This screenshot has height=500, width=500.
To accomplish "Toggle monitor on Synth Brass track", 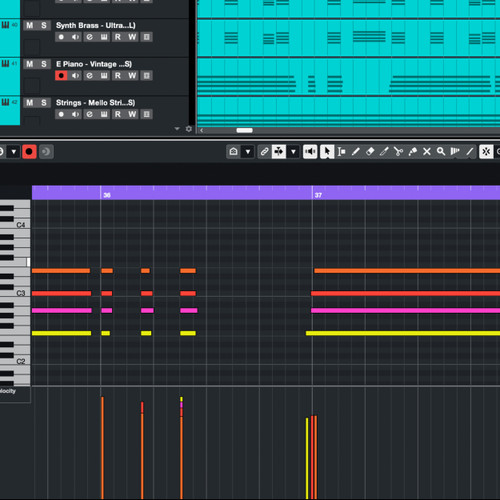I will coord(76,37).
